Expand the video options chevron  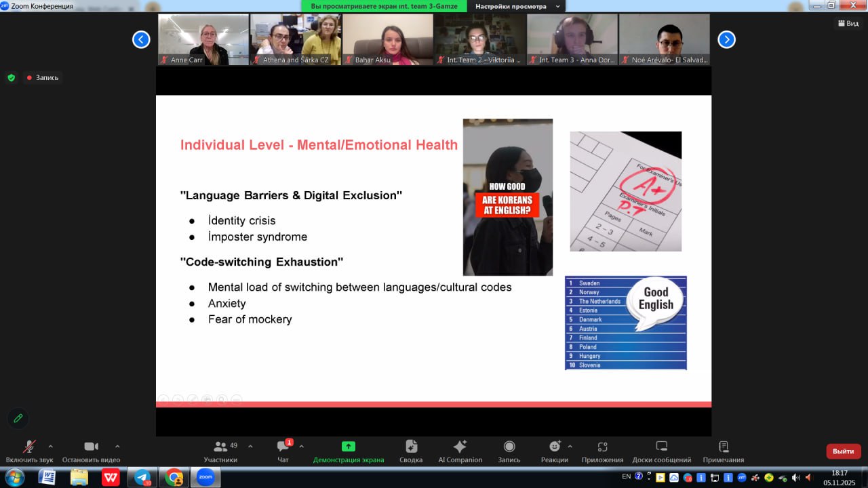pyautogui.click(x=117, y=447)
